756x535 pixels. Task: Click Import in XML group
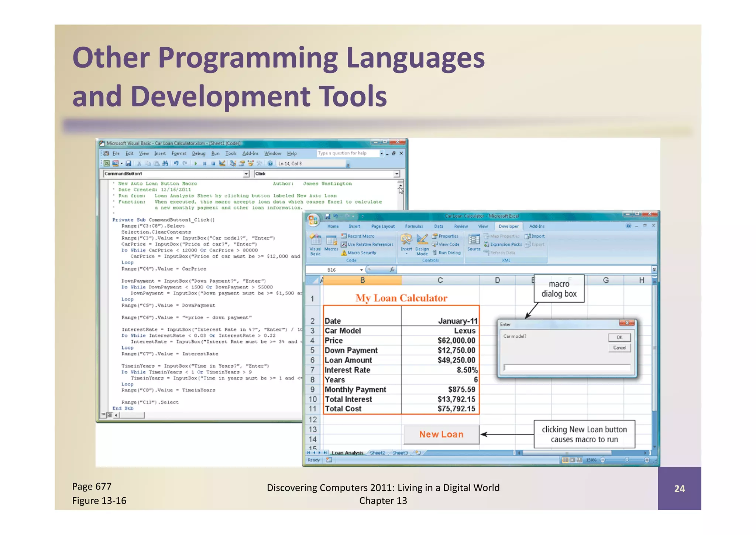point(535,236)
